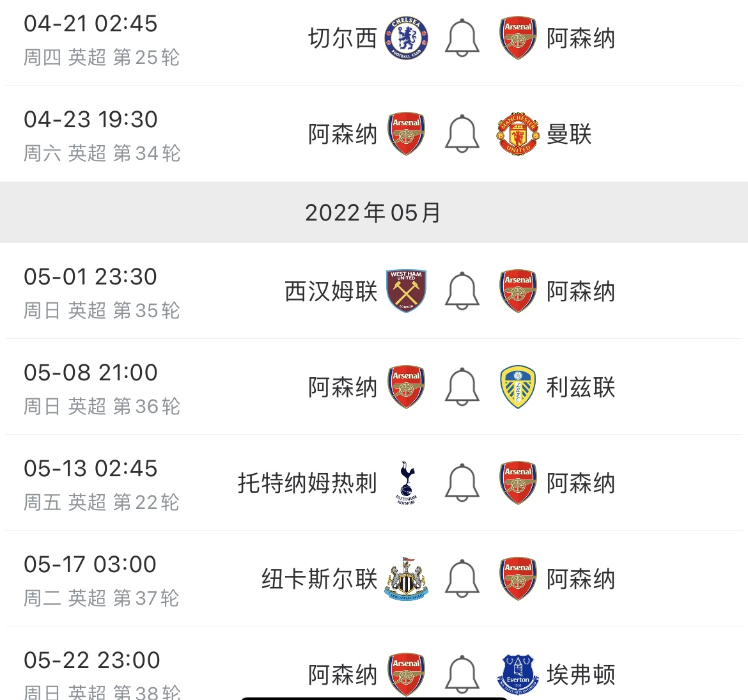Enable bell for Newcastle vs Arsenal match
This screenshot has height=700, width=748.
coord(462,579)
